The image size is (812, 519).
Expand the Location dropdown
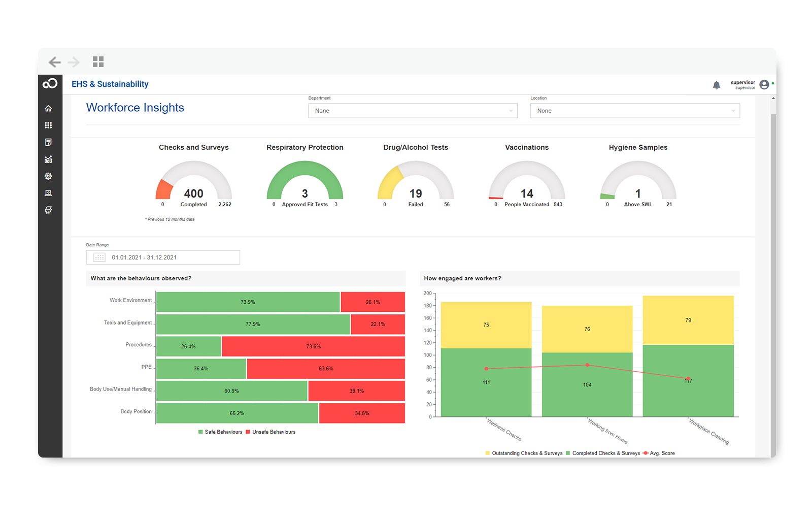pos(634,111)
